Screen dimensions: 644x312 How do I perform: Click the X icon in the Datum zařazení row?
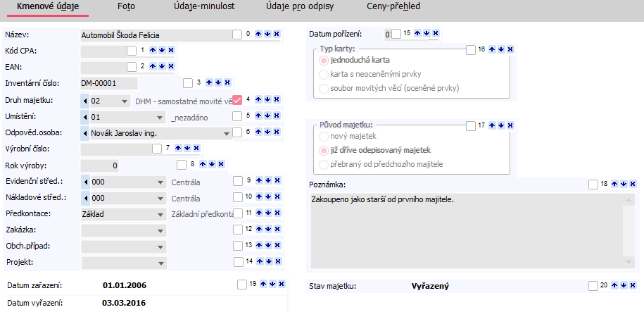282,283
